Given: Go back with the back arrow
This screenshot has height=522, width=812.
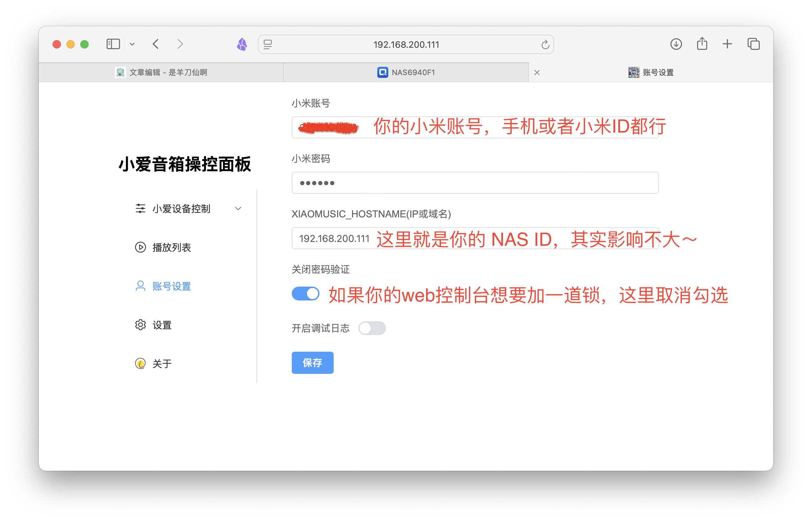Looking at the screenshot, I should 156,44.
